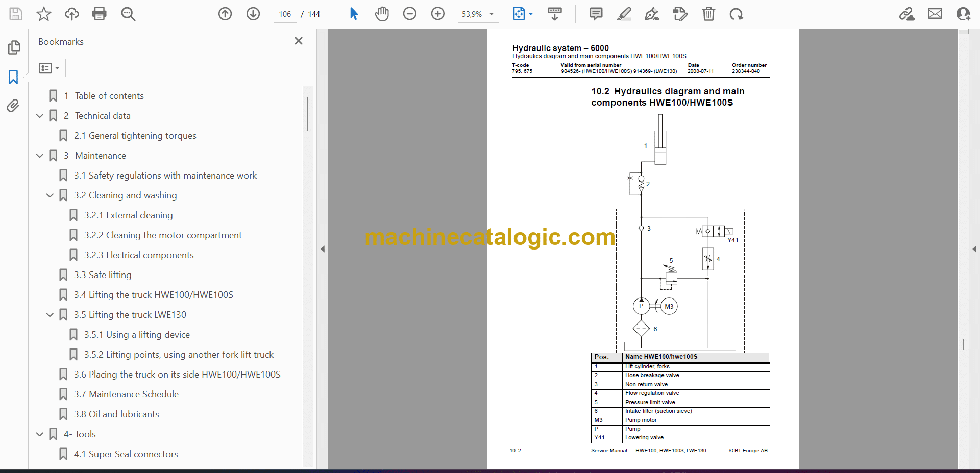Image resolution: width=980 pixels, height=473 pixels.
Task: Open the account sign-in icon
Action: point(963,14)
